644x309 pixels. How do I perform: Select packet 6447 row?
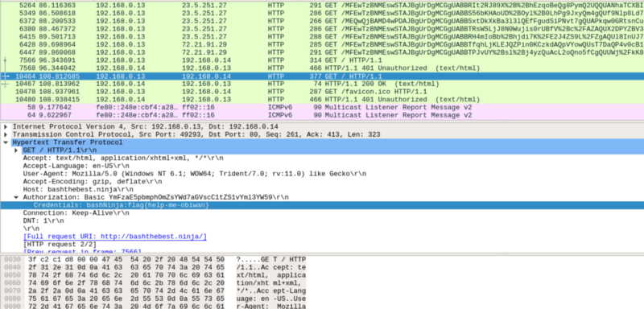(x=322, y=52)
